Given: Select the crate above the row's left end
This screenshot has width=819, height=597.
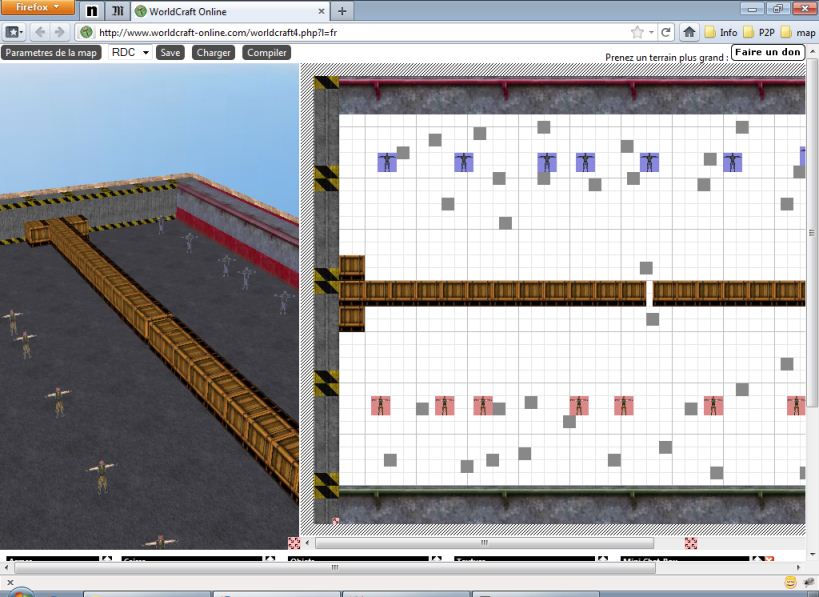Looking at the screenshot, I should (352, 267).
